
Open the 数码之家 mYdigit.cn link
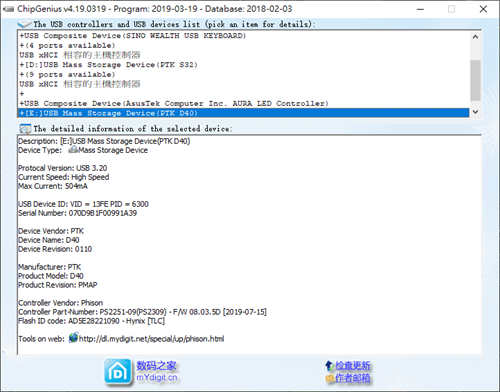[x=156, y=371]
